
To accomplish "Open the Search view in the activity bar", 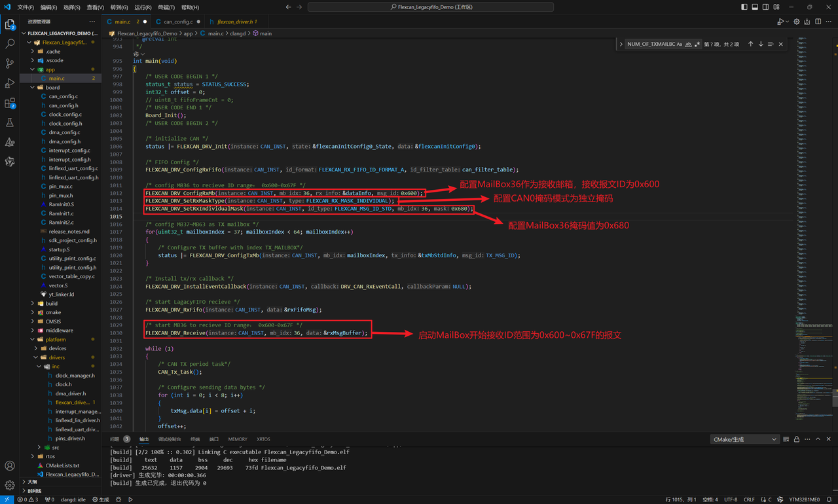I will click(10, 44).
